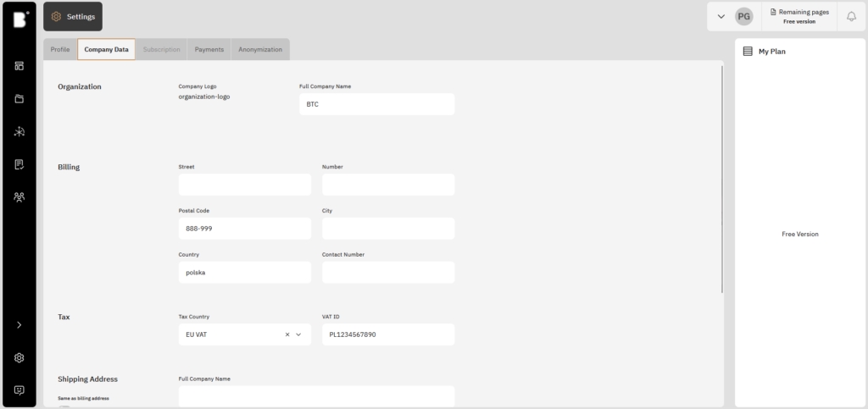Click the Street input field
This screenshot has height=409, width=868.
tap(244, 185)
